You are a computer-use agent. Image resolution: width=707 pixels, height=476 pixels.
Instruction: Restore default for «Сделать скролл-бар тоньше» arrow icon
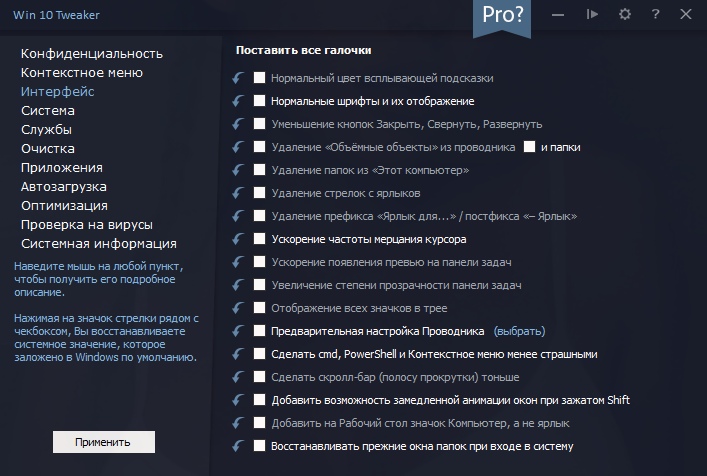(x=238, y=377)
